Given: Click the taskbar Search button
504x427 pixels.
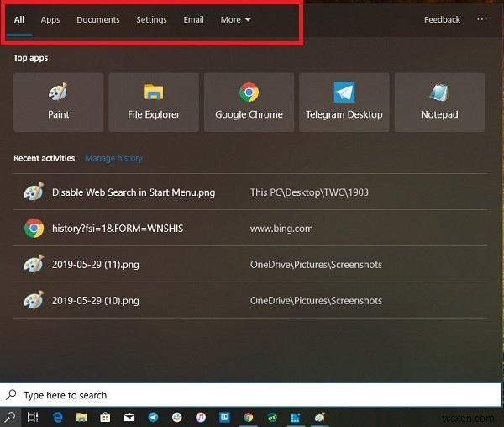Looking at the screenshot, I should click(x=10, y=417).
